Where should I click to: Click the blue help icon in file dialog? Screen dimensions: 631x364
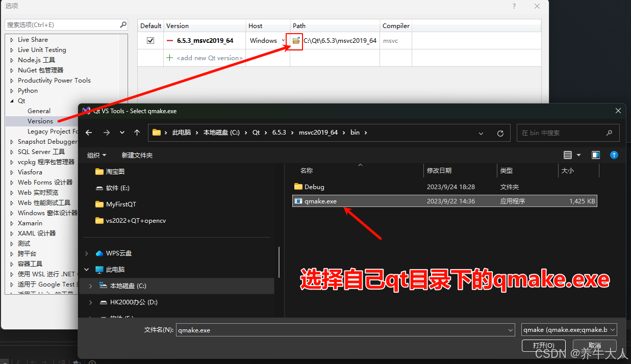pyautogui.click(x=614, y=155)
